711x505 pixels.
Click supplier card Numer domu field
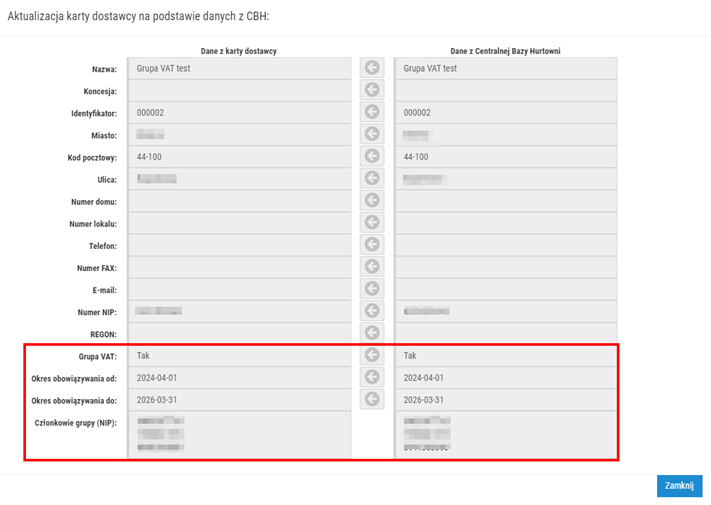239,201
